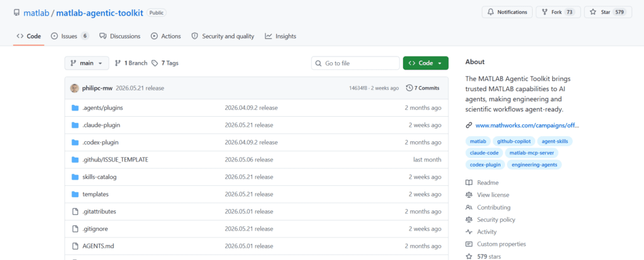Select the agent-skills topic tag
The width and height of the screenshot is (644, 260).
555,141
